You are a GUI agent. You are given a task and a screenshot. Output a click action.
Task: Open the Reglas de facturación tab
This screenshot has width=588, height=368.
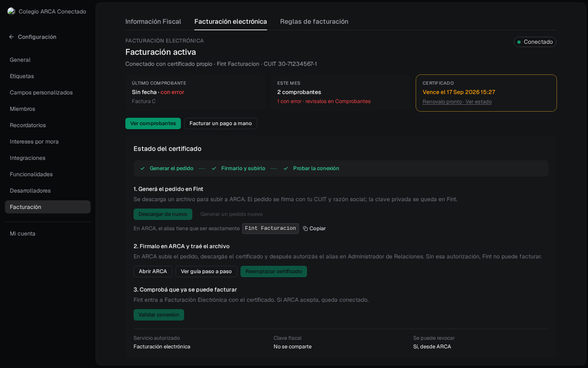tap(314, 21)
